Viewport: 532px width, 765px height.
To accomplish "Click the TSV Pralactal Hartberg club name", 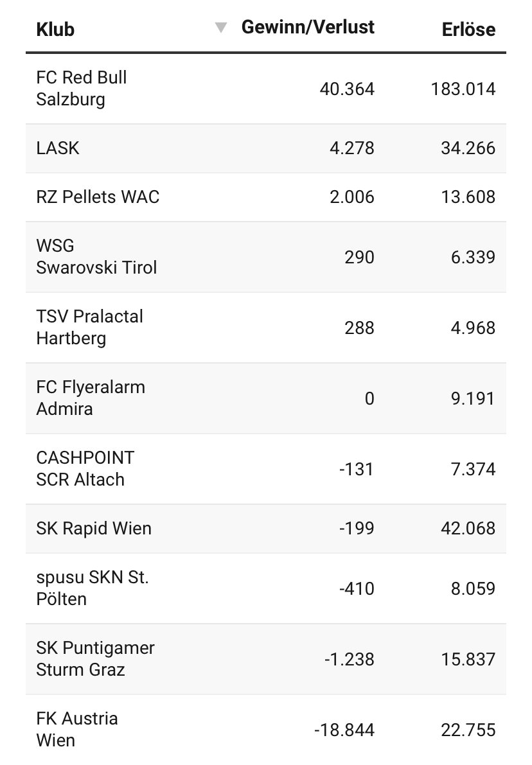I will click(x=90, y=328).
